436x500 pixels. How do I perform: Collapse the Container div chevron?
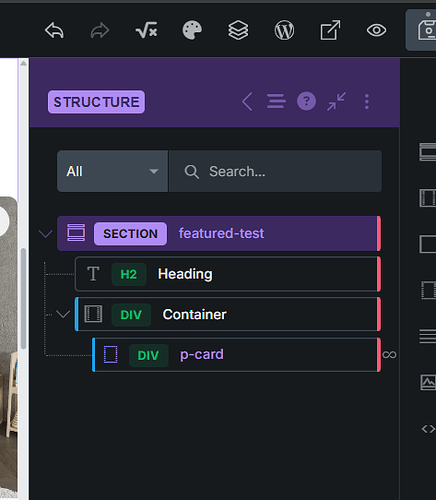pos(63,314)
